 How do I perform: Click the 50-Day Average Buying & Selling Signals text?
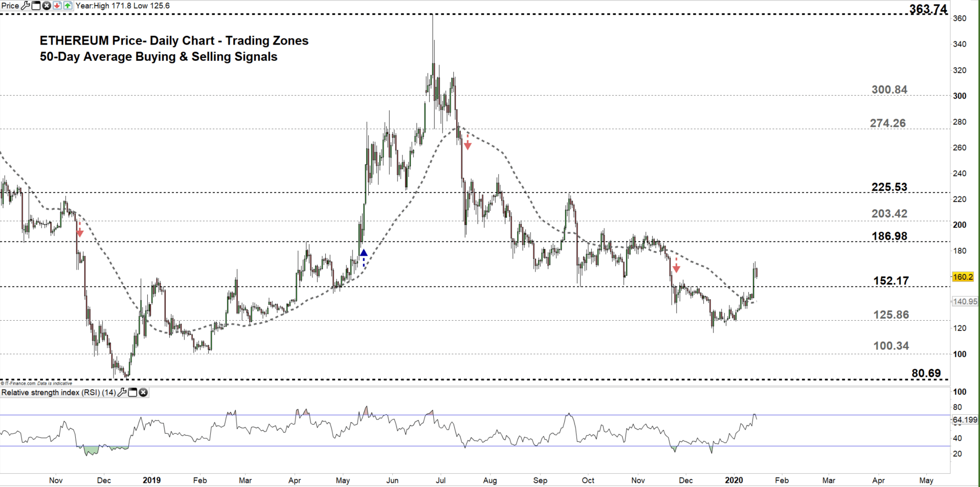tap(159, 57)
